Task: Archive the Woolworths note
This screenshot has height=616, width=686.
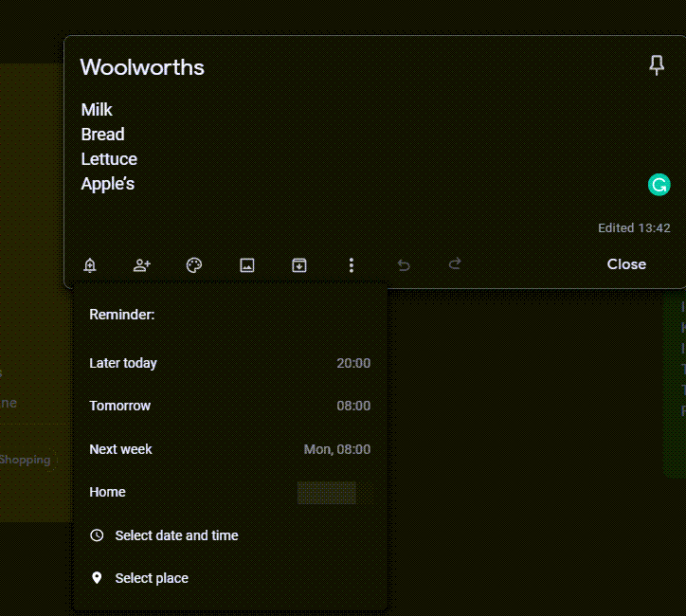Action: 299,265
